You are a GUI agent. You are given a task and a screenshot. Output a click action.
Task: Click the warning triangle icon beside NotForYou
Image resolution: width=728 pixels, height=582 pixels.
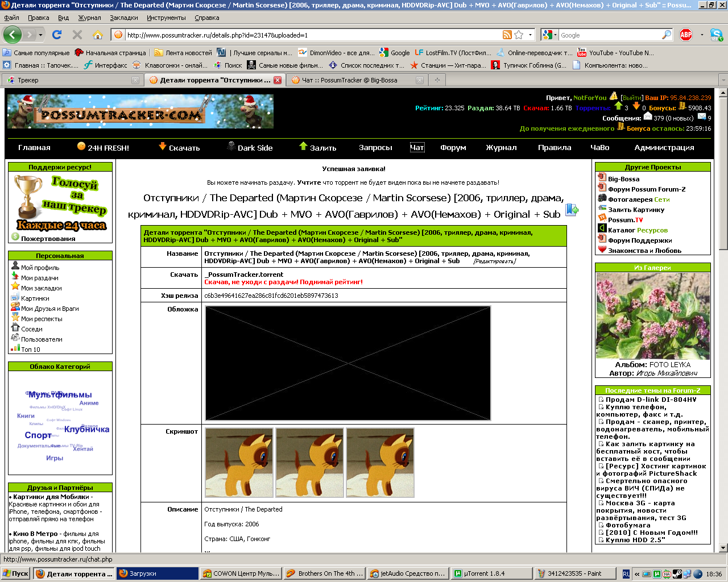614,96
